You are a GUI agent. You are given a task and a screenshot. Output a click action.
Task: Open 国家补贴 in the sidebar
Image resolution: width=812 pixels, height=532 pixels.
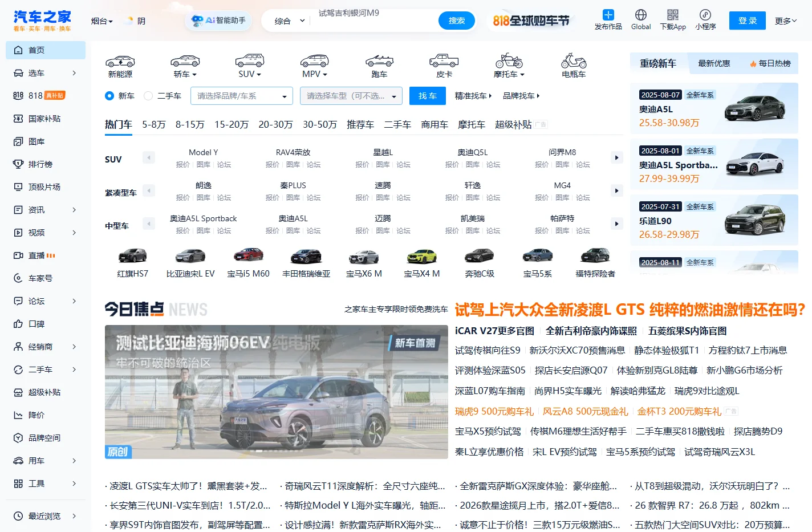point(46,119)
